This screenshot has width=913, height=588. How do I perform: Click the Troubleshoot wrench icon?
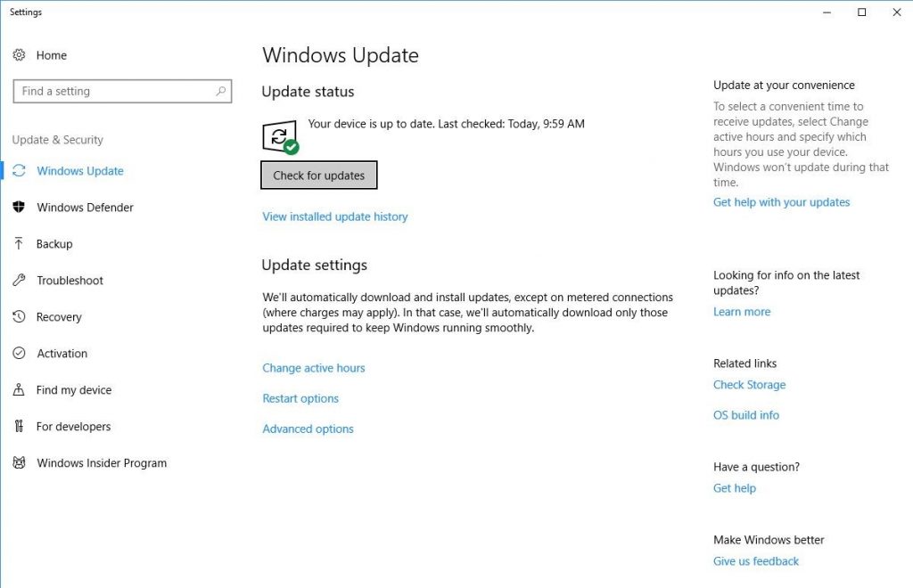click(20, 280)
